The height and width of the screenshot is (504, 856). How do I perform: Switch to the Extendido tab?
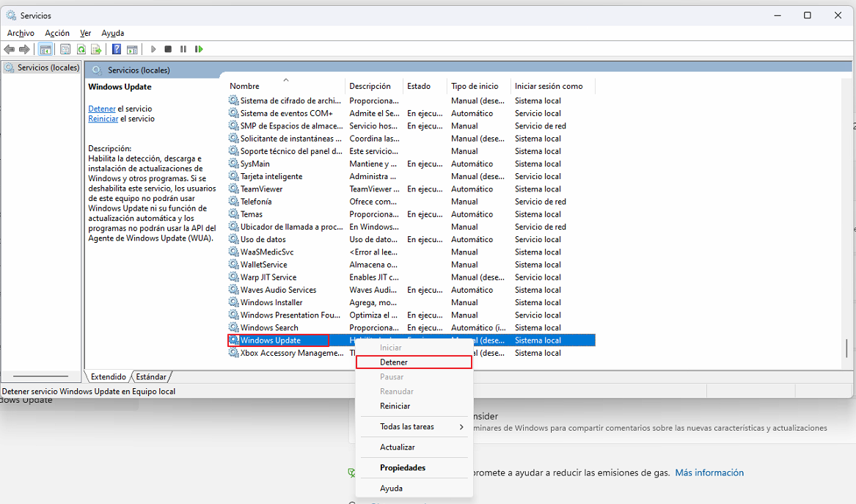108,377
